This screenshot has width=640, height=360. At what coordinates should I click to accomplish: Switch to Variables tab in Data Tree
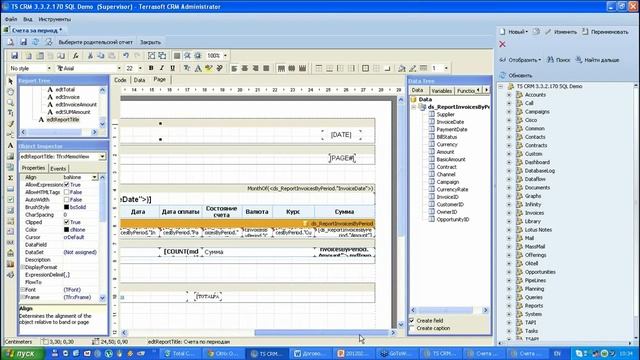pyautogui.click(x=442, y=91)
